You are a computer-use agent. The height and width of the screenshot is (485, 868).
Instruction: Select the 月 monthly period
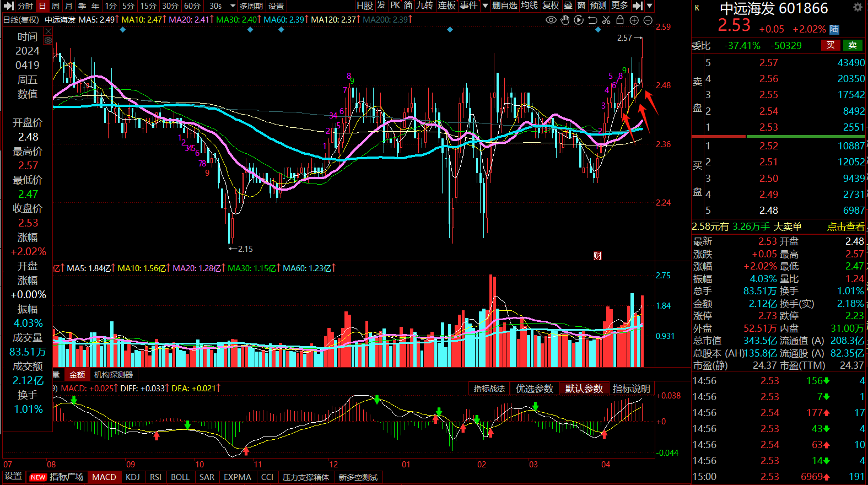(69, 6)
